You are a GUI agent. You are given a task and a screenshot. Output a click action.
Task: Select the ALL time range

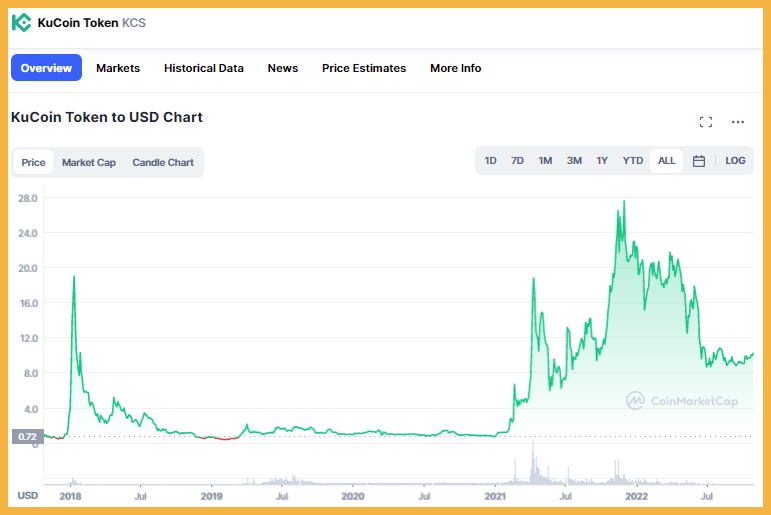tap(666, 161)
